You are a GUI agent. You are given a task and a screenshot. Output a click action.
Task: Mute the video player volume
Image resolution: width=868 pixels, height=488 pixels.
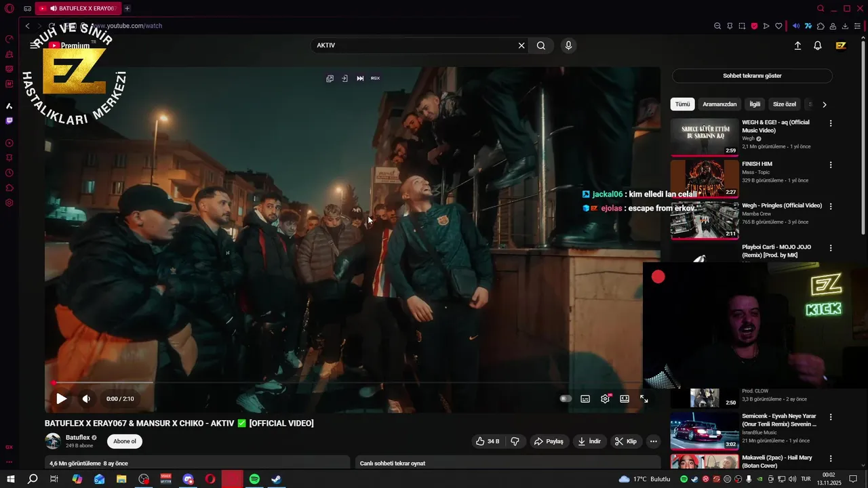pos(86,399)
